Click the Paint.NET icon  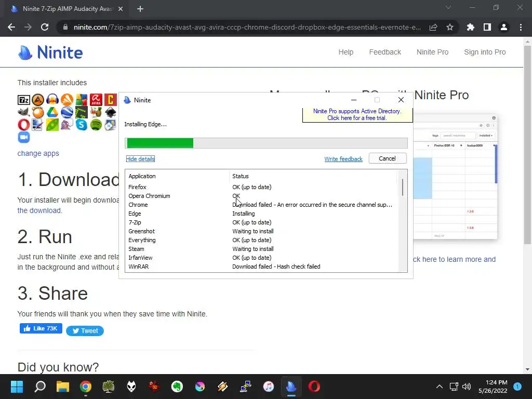(38, 125)
